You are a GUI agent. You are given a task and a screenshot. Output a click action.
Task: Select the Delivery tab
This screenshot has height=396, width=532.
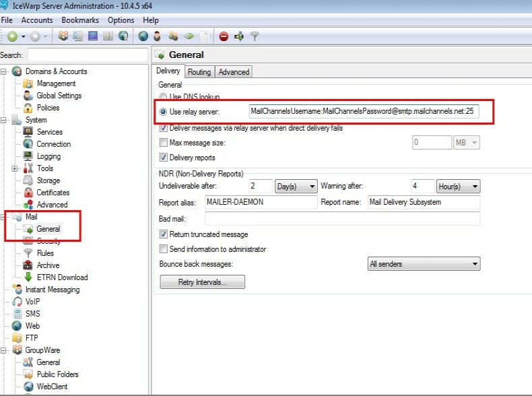(168, 71)
